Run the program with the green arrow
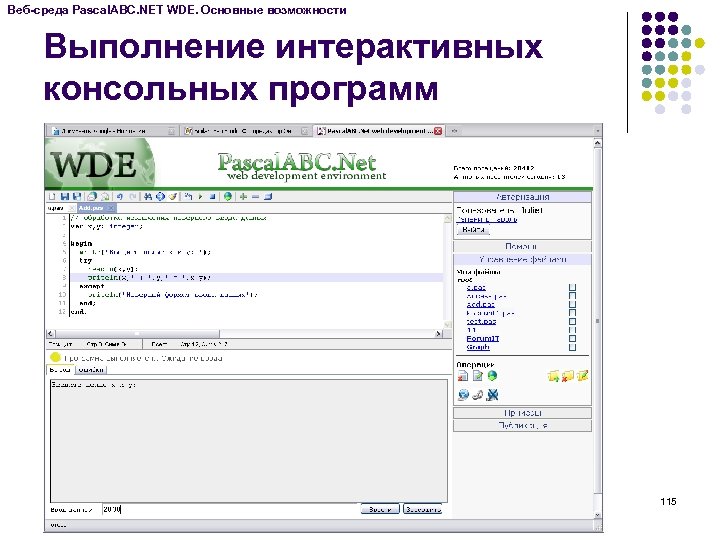Image resolution: width=720 pixels, height=540 pixels. [x=200, y=197]
